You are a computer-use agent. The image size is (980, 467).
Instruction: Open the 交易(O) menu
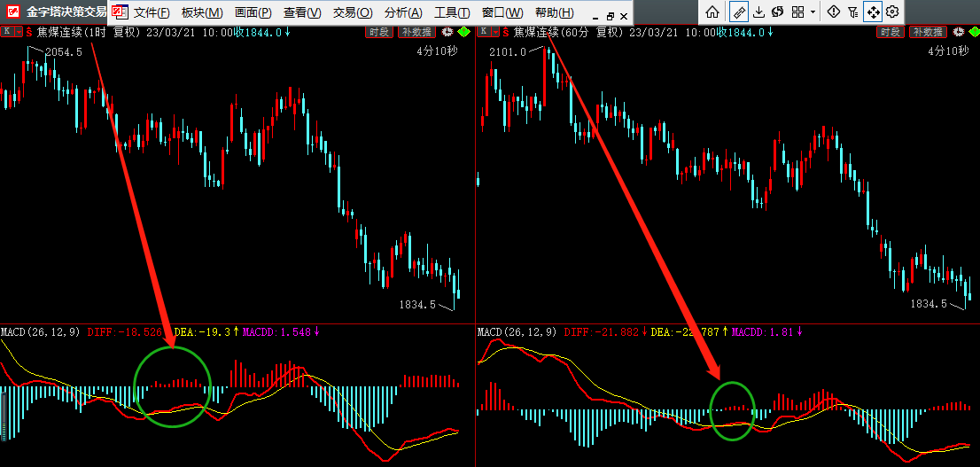353,13
